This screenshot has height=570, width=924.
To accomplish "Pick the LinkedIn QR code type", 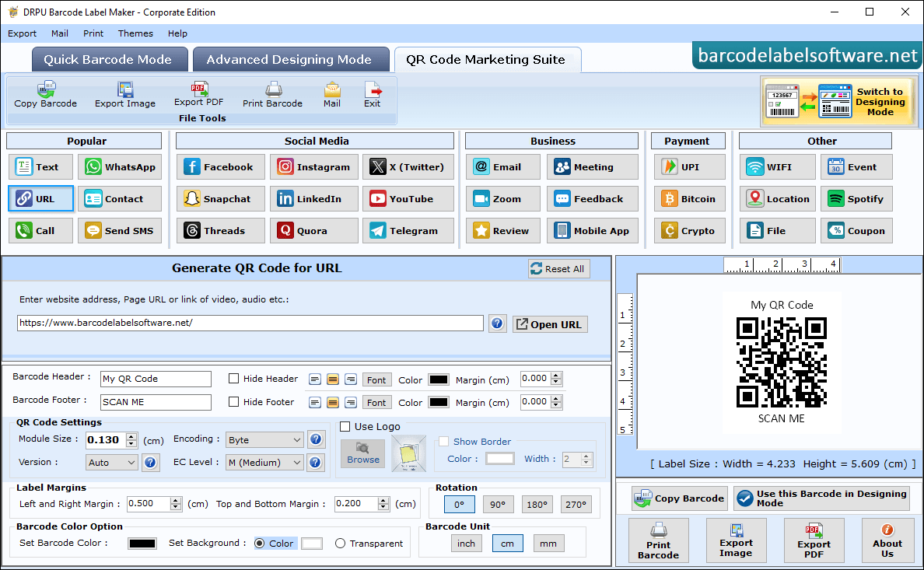I will [x=314, y=198].
